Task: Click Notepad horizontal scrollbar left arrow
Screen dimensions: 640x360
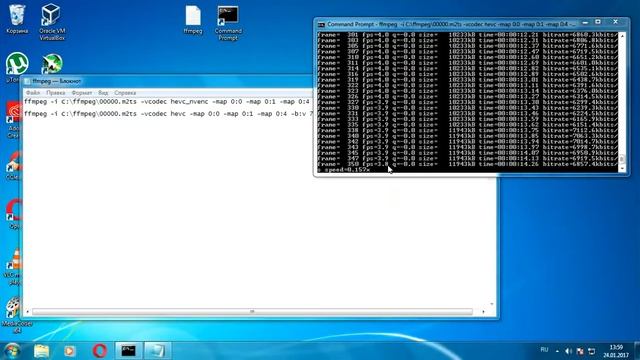Action: [27, 312]
